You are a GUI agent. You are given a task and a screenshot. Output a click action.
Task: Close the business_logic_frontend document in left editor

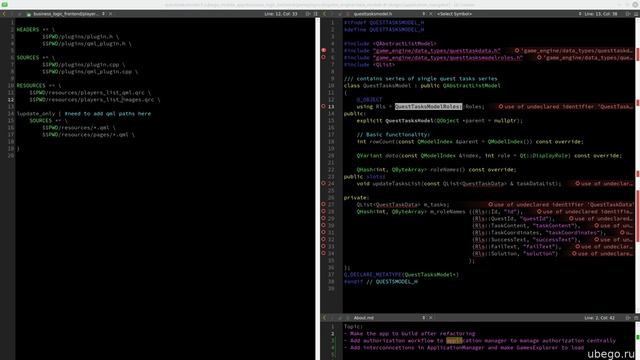coord(110,14)
